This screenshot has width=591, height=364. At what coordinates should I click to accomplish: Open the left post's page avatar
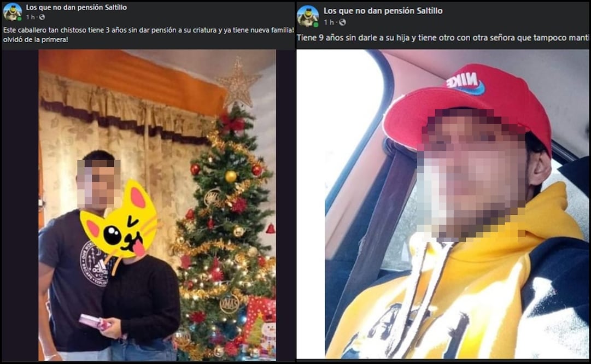pyautogui.click(x=12, y=11)
